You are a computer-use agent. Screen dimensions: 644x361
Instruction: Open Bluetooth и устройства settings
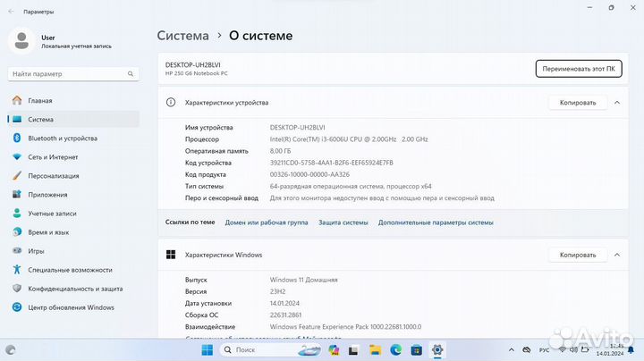(73, 139)
